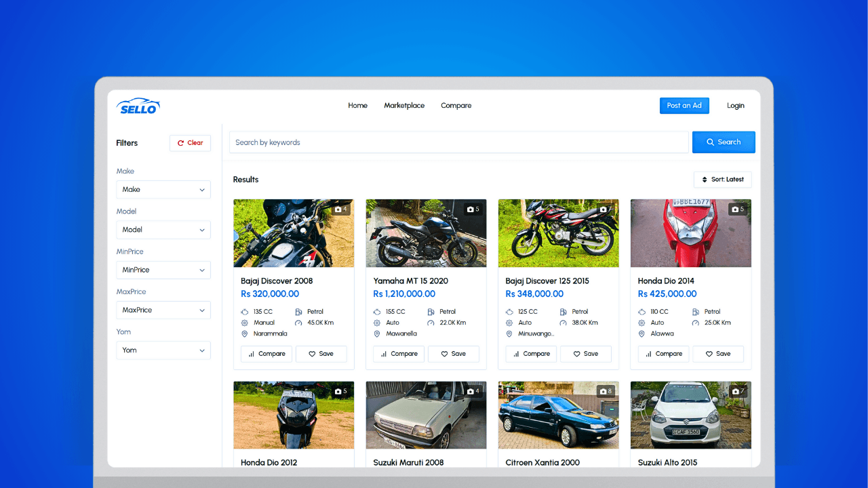Viewport: 868px width, 488px height.
Task: Open the Yom dropdown
Action: tap(163, 350)
